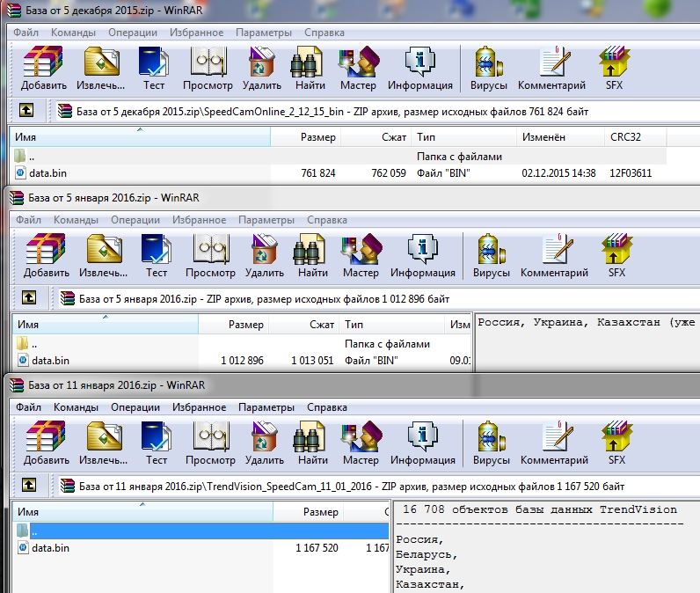Viewport: 700px width, 593px height.
Task: Click Удалить in the 5 января 2016 window
Action: pos(264,256)
